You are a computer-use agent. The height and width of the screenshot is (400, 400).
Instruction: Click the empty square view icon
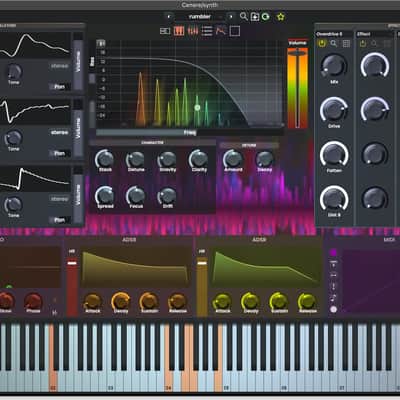pyautogui.click(x=235, y=31)
